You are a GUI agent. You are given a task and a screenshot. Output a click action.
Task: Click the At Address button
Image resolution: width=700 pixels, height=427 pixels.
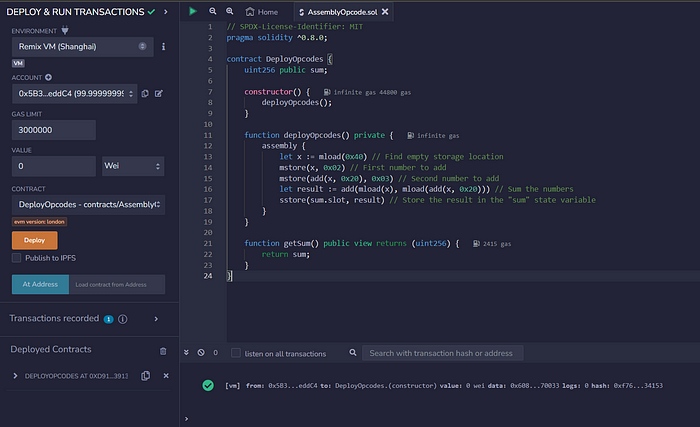(39, 285)
